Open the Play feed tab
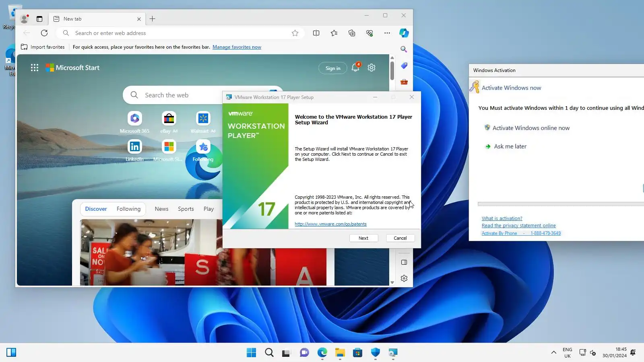 pos(208,209)
